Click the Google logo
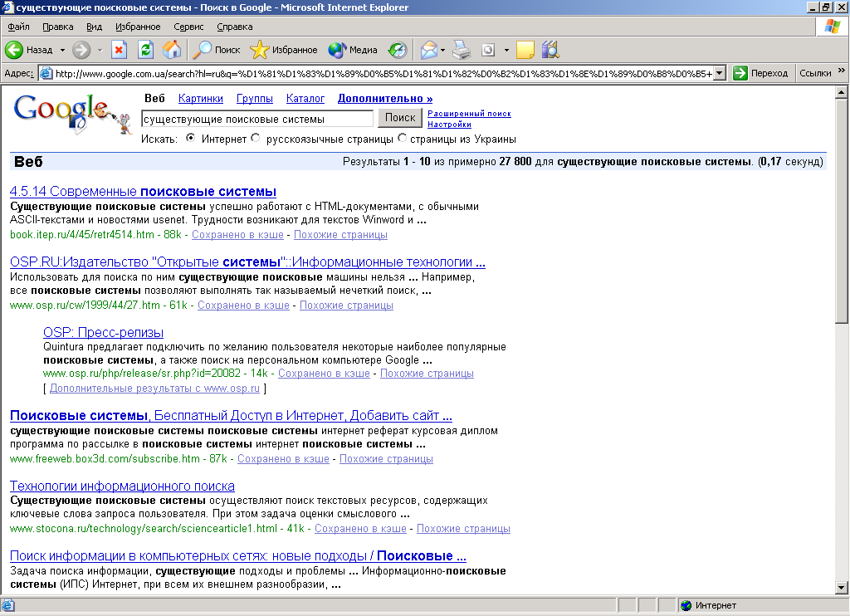Image resolution: width=850 pixels, height=616 pixels. pos(73,115)
